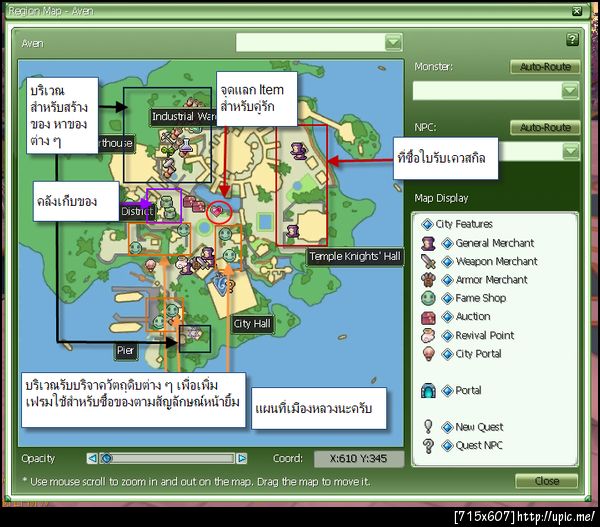Screen dimensions: 600x527
Task: Click the New Quest exclamation legend icon
Action: click(428, 426)
